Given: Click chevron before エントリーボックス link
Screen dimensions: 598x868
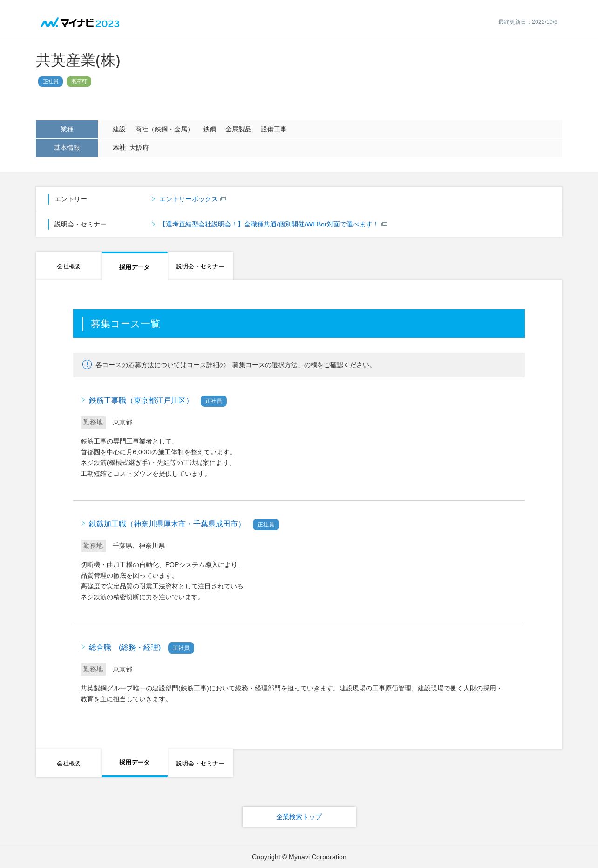Looking at the screenshot, I should pyautogui.click(x=153, y=199).
